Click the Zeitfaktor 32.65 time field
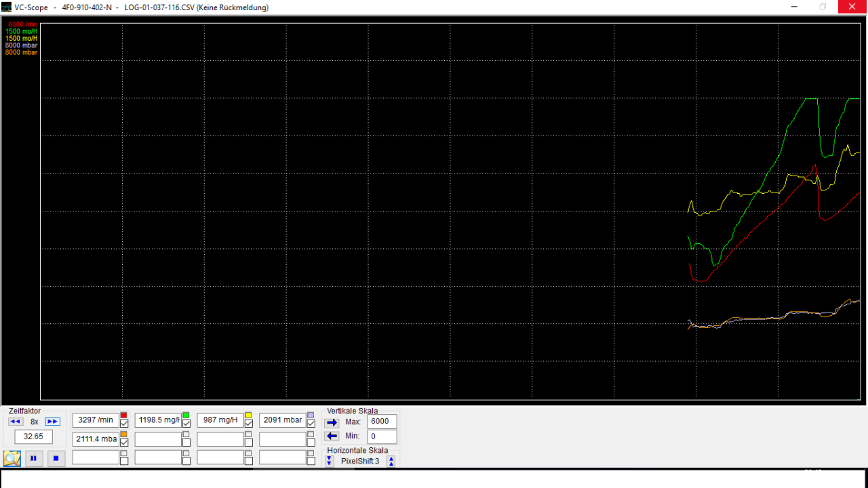Image resolution: width=868 pixels, height=488 pixels. [x=33, y=436]
